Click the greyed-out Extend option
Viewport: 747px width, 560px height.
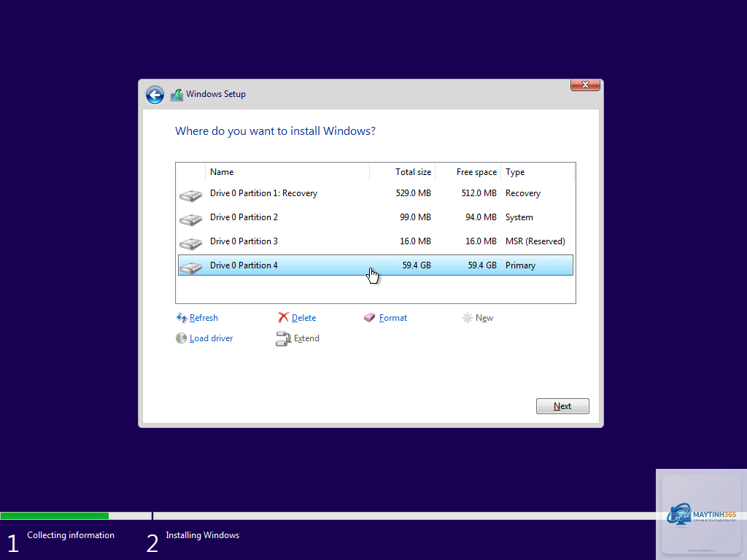306,338
